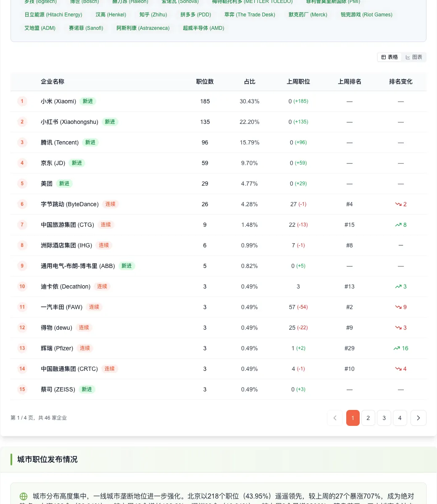
Task: Select the 拼多多 (PDD) filter tag
Action: [x=195, y=15]
